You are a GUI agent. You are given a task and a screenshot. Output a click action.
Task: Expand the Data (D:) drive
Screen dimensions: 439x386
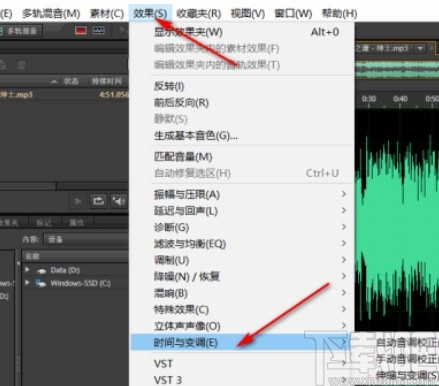click(27, 269)
